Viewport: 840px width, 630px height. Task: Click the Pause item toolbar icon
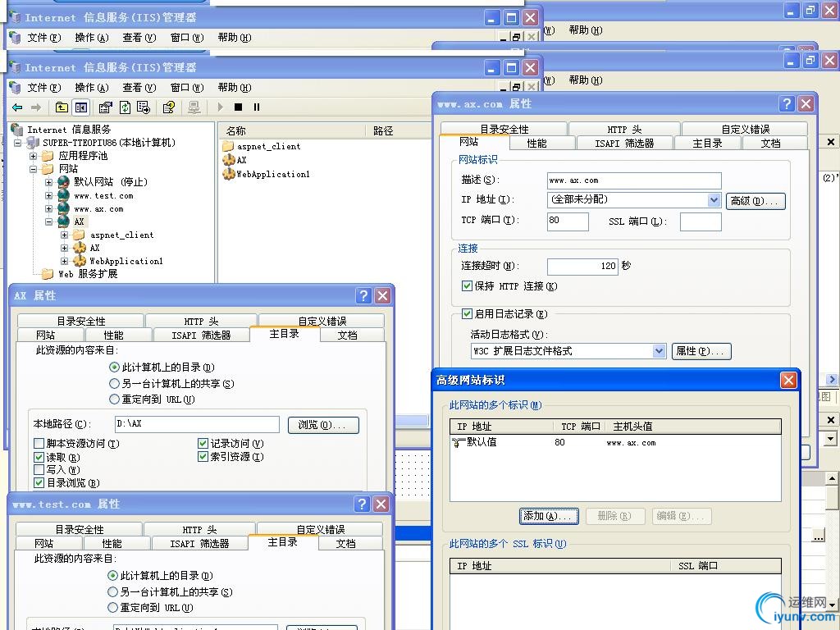click(x=257, y=107)
